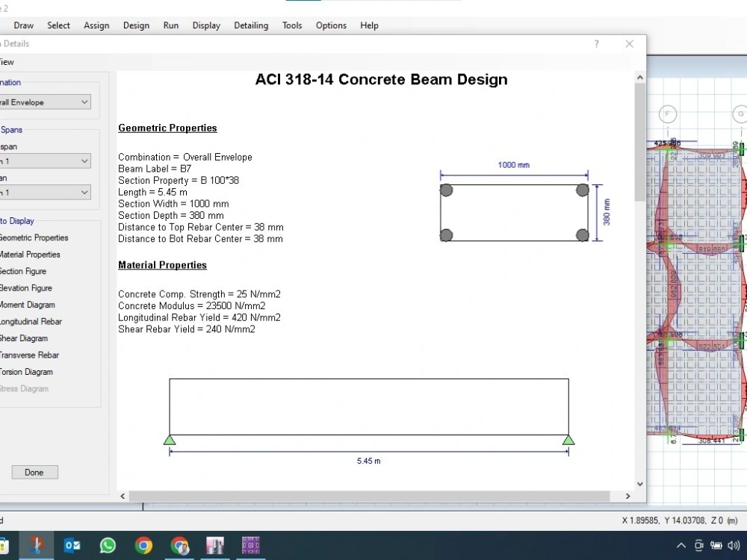Image resolution: width=747 pixels, height=560 pixels.
Task: Click the Help question mark in Beam Details dialog
Action: click(x=596, y=44)
